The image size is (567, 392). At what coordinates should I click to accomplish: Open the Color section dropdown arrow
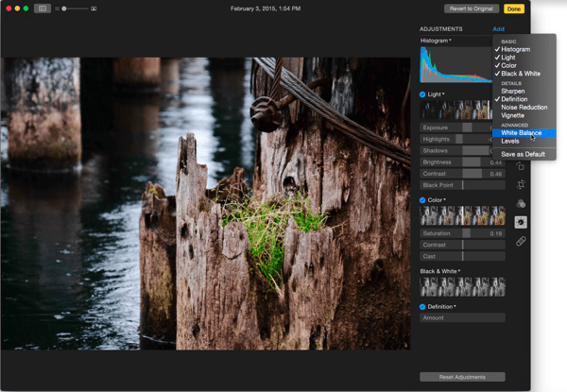(x=445, y=199)
